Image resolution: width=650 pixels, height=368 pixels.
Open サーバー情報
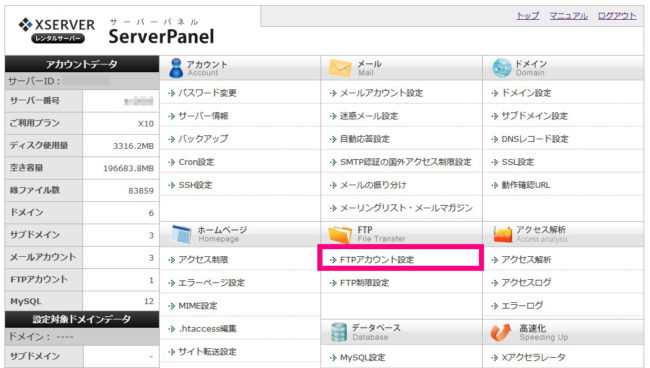coord(203,116)
